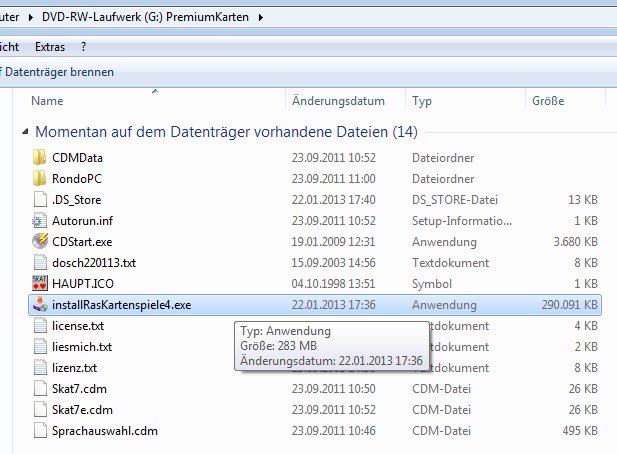Viewport: 617px width, 454px height.
Task: Sort files by Name column header
Action: [48, 101]
